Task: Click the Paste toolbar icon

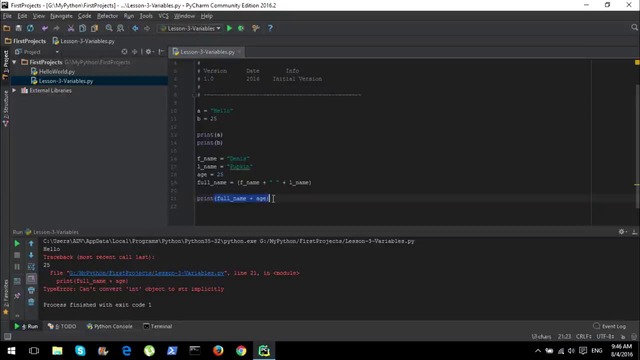Action: 94,28
